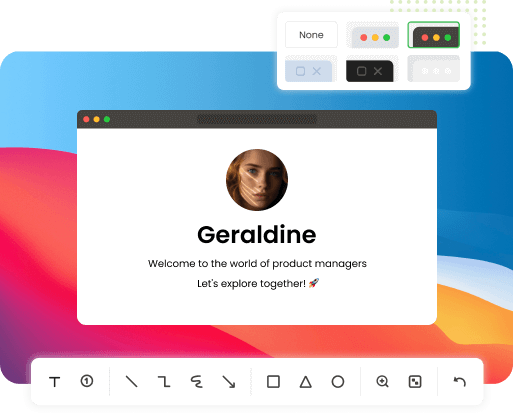Activate the magnifier zoom tool
This screenshot has width=513, height=416.
coord(382,382)
